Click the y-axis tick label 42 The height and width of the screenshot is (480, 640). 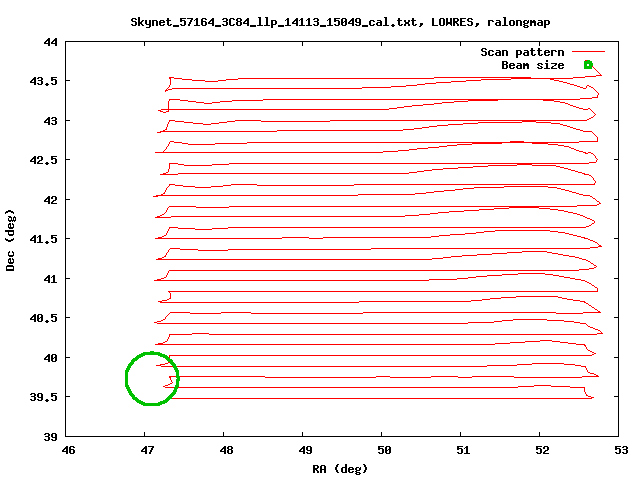(51, 200)
